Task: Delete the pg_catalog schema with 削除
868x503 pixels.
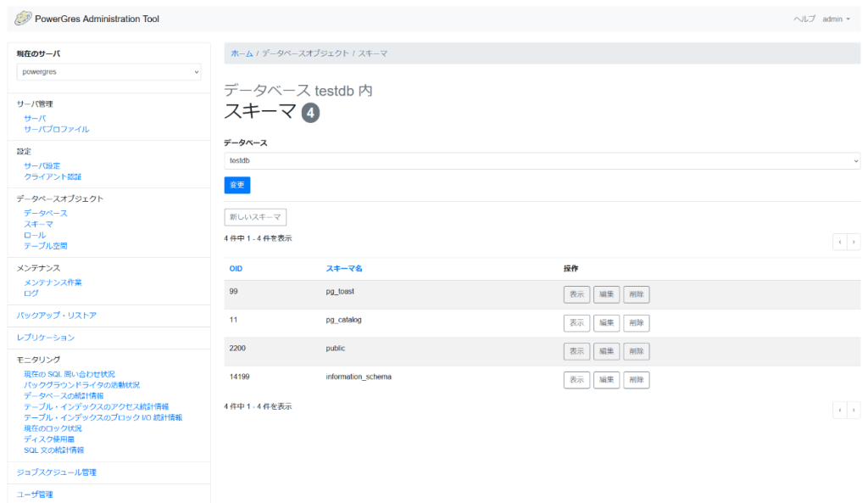Action: pos(636,323)
